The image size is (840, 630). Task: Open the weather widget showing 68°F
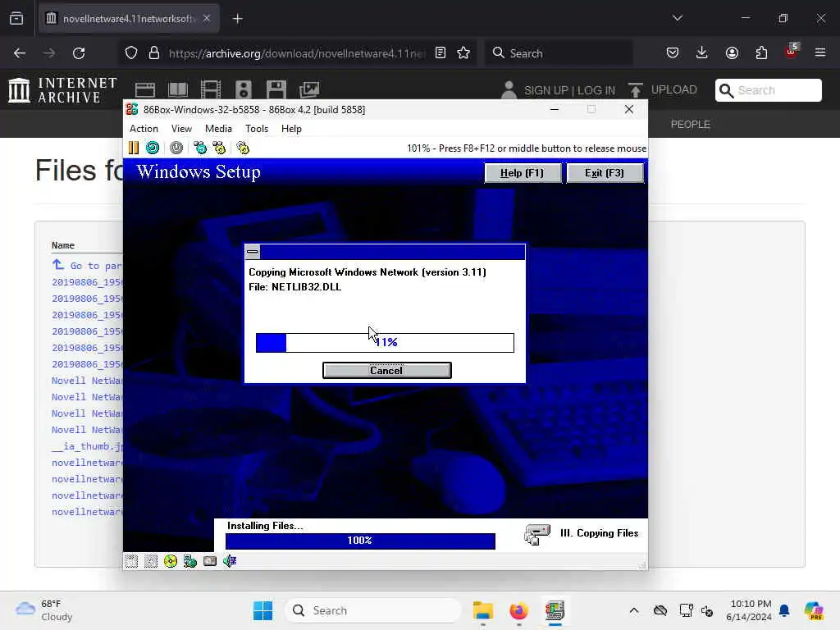(x=44, y=610)
